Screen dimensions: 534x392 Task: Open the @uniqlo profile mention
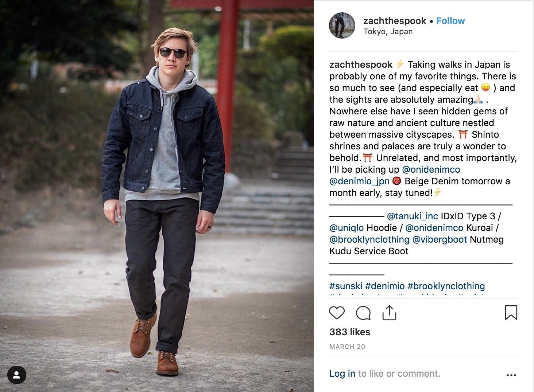point(347,228)
